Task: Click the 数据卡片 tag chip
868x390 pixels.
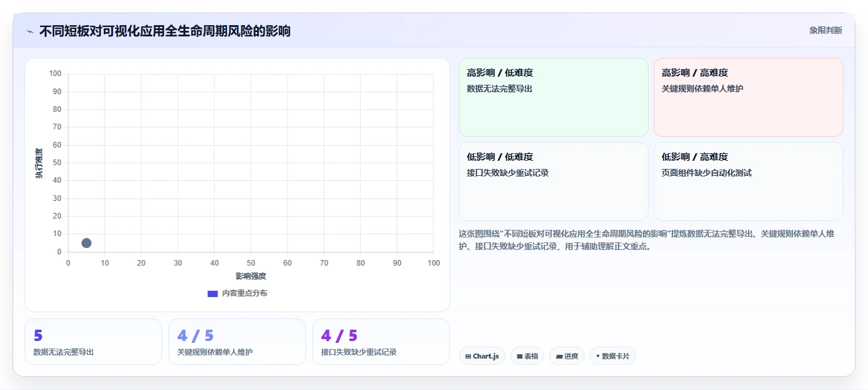Action: pos(613,356)
